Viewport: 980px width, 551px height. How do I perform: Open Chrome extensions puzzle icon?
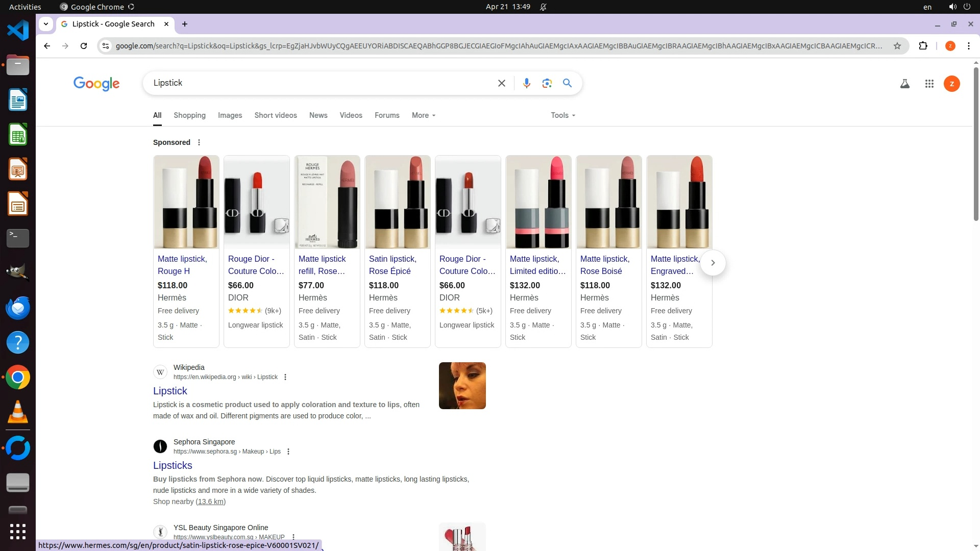pos(923,46)
